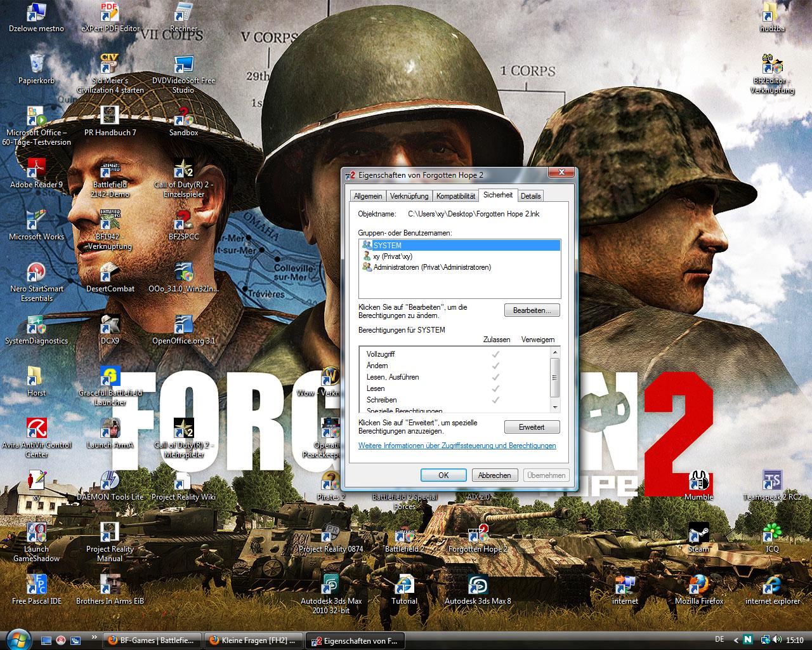The image size is (812, 650).
Task: Launch the Sandbox shortcut
Action: [x=183, y=121]
